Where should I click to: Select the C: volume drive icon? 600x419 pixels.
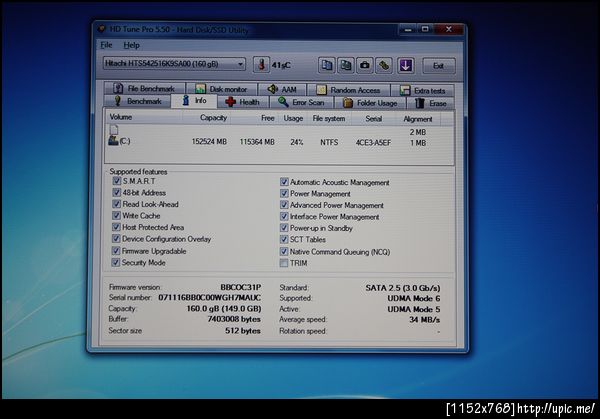coord(113,140)
